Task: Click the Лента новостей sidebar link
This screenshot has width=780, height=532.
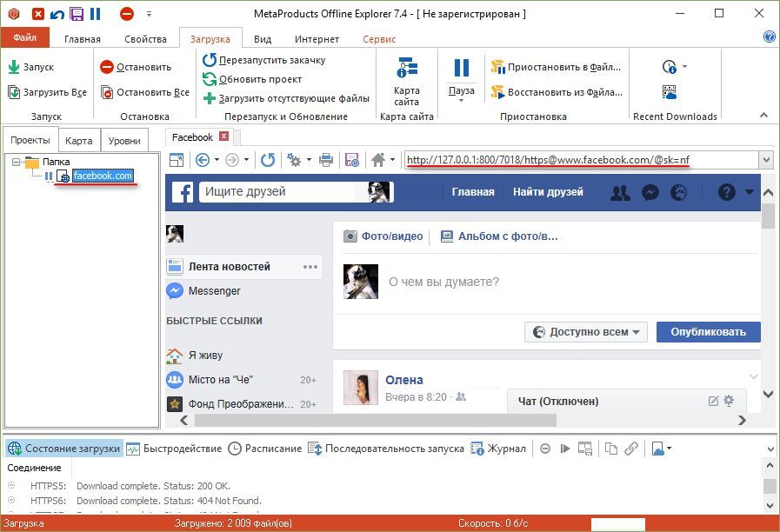Action: point(243,267)
